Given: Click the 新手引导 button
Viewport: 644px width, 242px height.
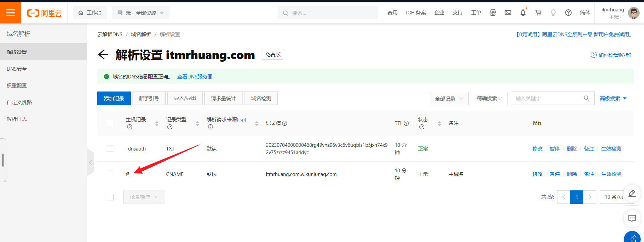Looking at the screenshot, I should (149, 98).
